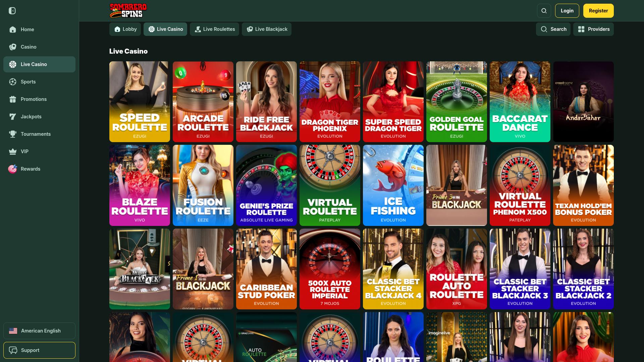Image resolution: width=644 pixels, height=362 pixels.
Task: Switch to the Lobby tab
Action: click(x=125, y=29)
